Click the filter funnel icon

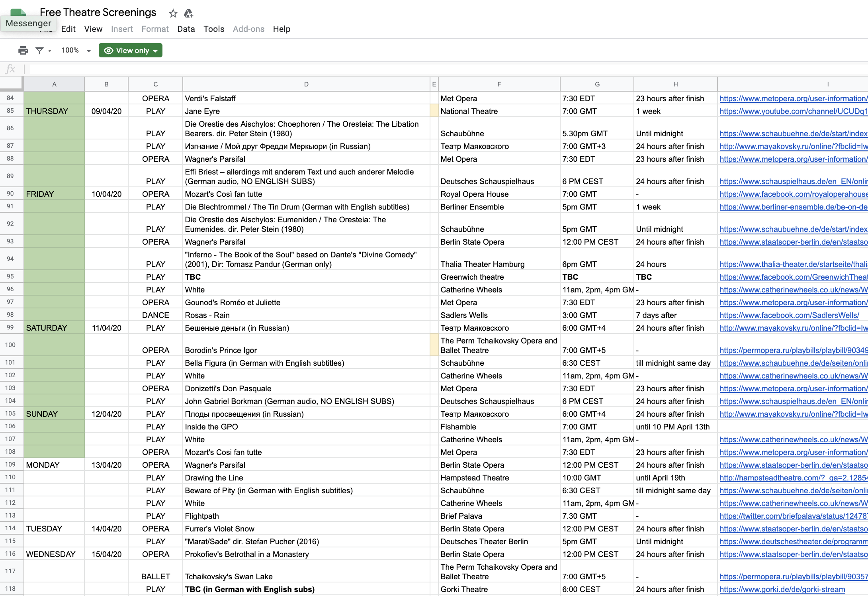pyautogui.click(x=39, y=50)
